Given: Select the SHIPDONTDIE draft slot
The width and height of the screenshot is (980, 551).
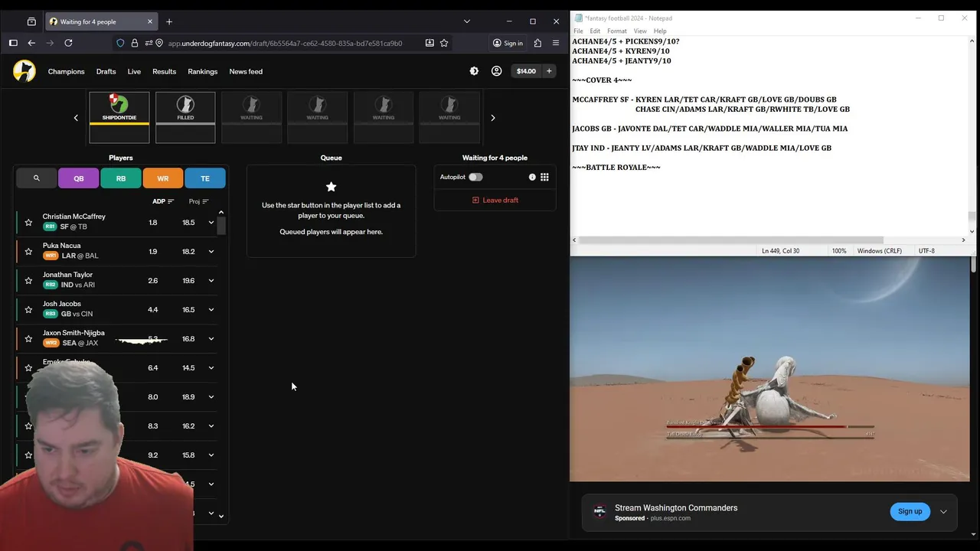Looking at the screenshot, I should (119, 117).
